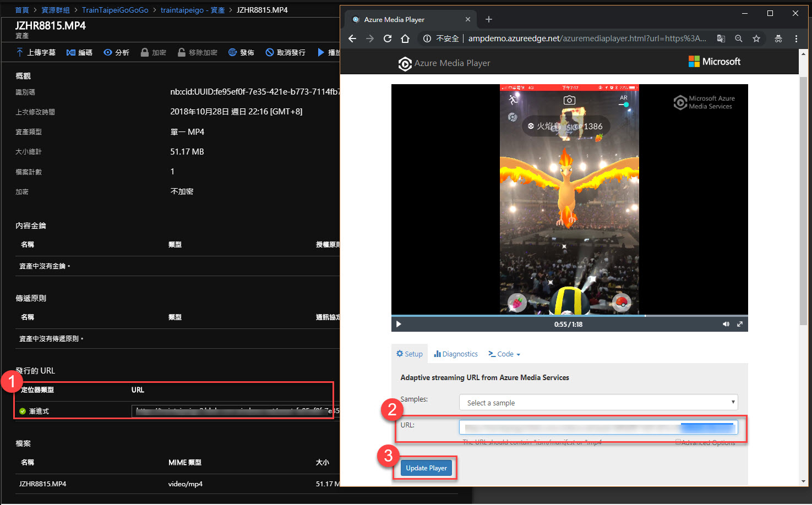Screen dimensions: 812x505
Task: Click the video progress bar
Action: (x=569, y=316)
